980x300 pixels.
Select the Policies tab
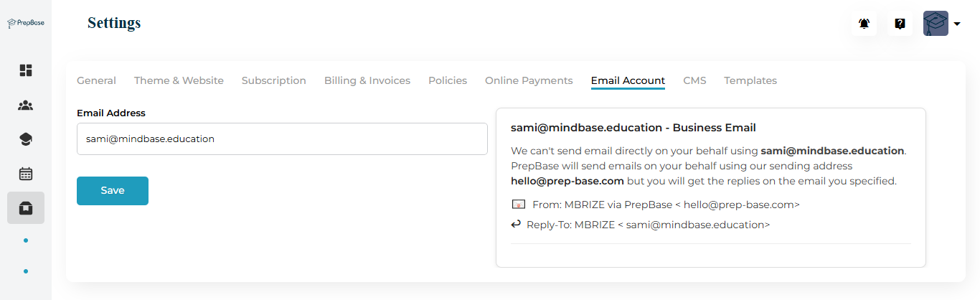point(448,80)
